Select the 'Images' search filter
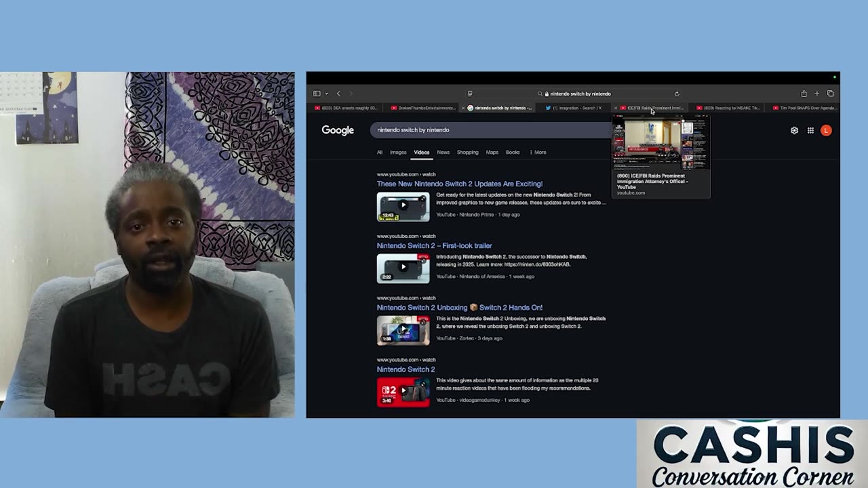 tap(398, 152)
